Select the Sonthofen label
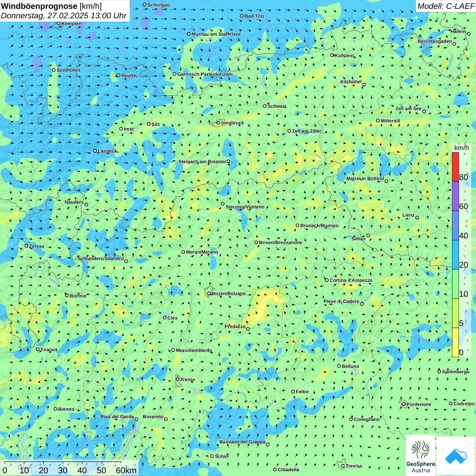The image size is (476, 476). click(68, 70)
